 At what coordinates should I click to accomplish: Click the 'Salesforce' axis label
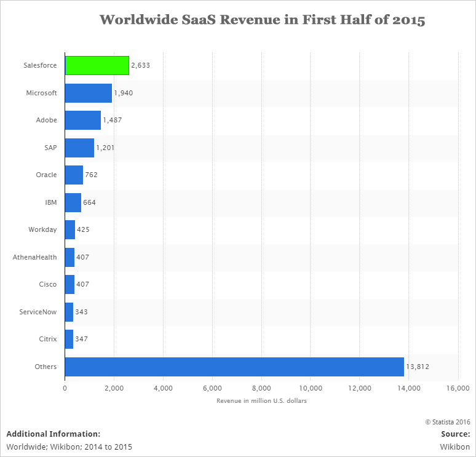pyautogui.click(x=40, y=65)
